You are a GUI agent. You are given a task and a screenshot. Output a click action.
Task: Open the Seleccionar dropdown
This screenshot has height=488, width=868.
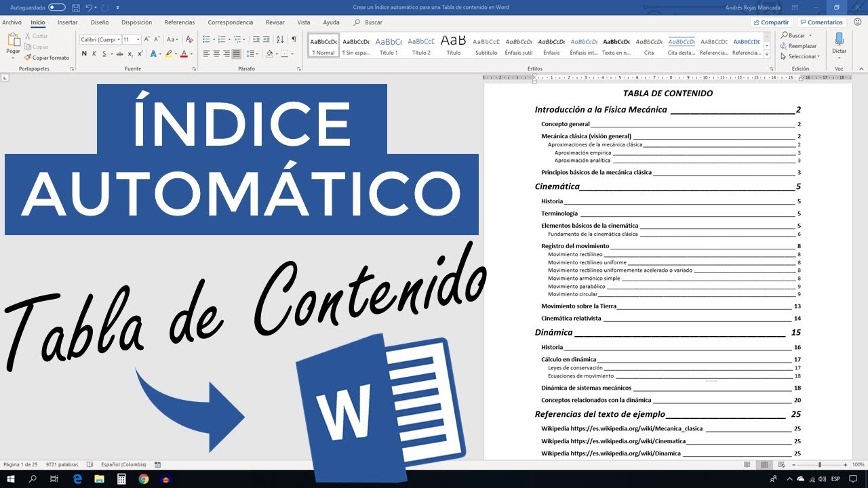coord(801,57)
